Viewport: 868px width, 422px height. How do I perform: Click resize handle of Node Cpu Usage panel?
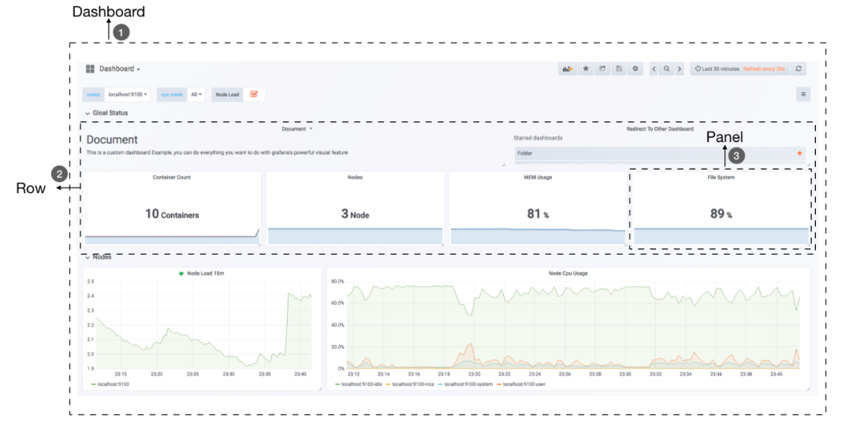tap(807, 389)
